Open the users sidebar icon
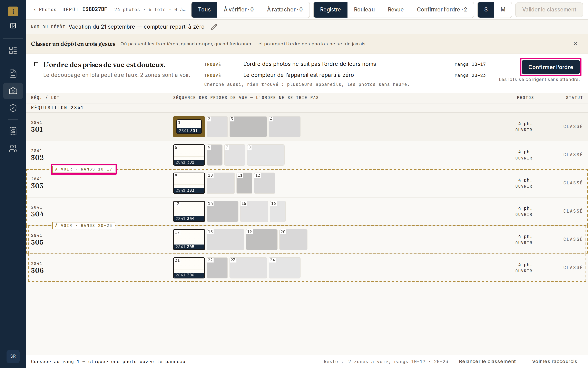This screenshot has height=368, width=588. pos(13,148)
